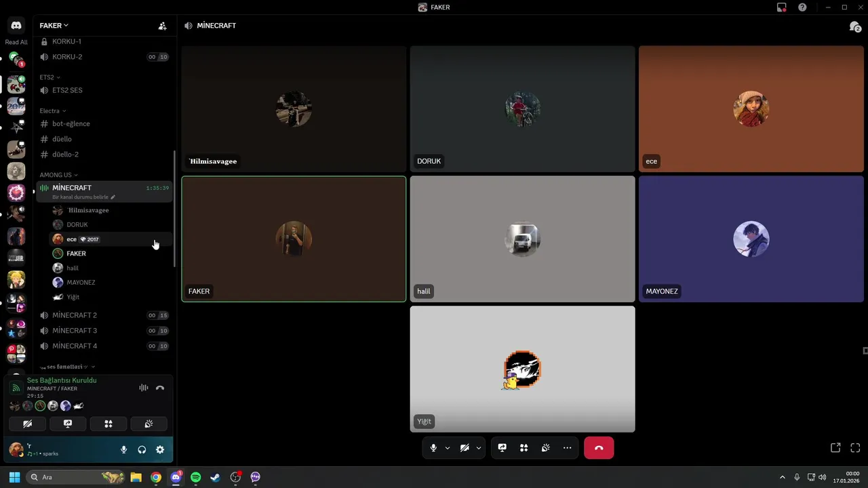Focus the DORUK video tile
The width and height of the screenshot is (868, 488).
(x=522, y=108)
